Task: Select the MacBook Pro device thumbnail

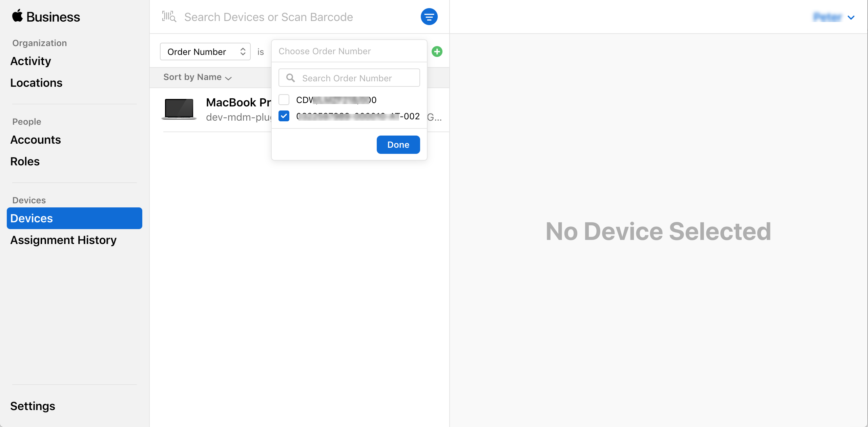Action: (x=179, y=109)
